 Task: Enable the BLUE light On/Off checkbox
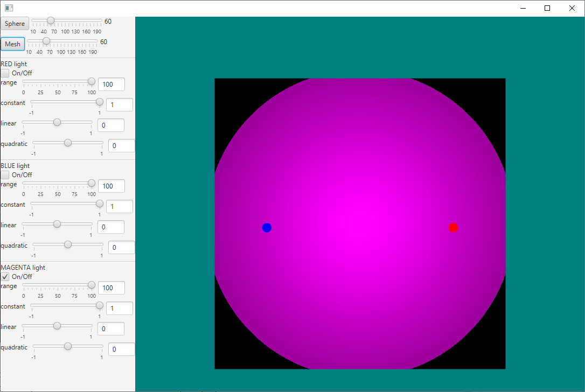tap(5, 175)
